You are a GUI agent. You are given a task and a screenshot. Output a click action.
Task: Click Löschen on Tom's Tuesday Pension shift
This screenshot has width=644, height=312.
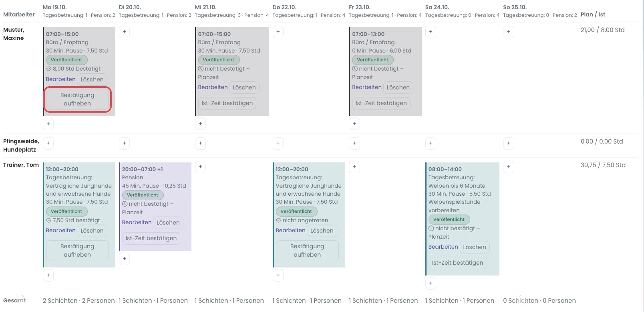pos(168,223)
